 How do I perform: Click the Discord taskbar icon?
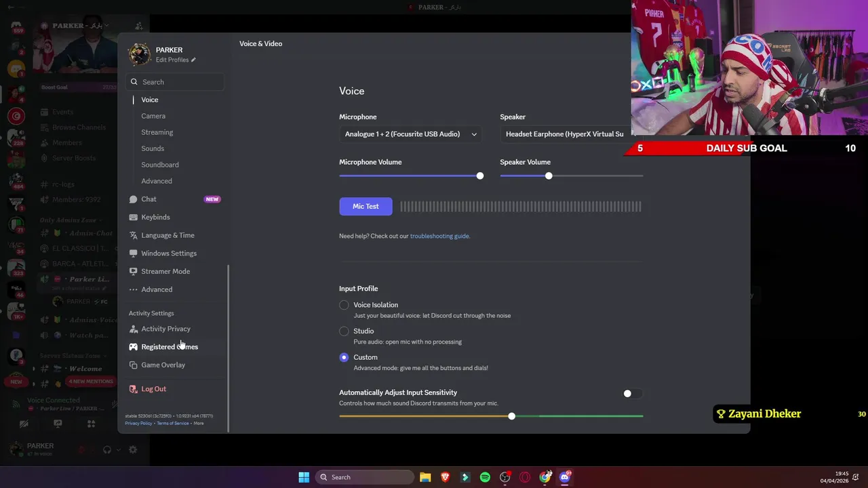tap(565, 477)
